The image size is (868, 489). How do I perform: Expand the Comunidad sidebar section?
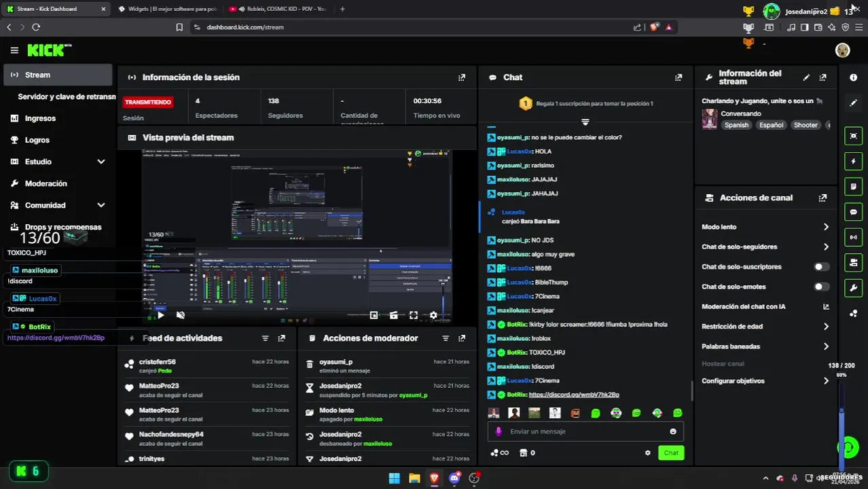(x=101, y=205)
